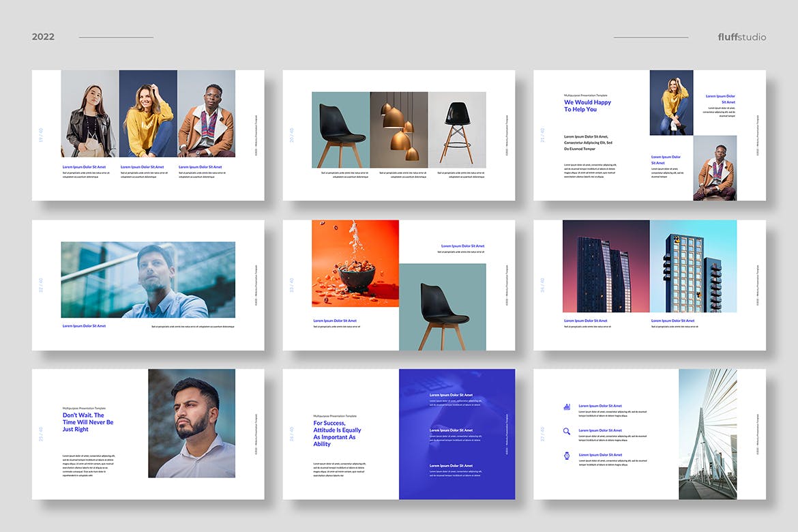
Task: Select the building photo with cyan sky
Action: 693,266
